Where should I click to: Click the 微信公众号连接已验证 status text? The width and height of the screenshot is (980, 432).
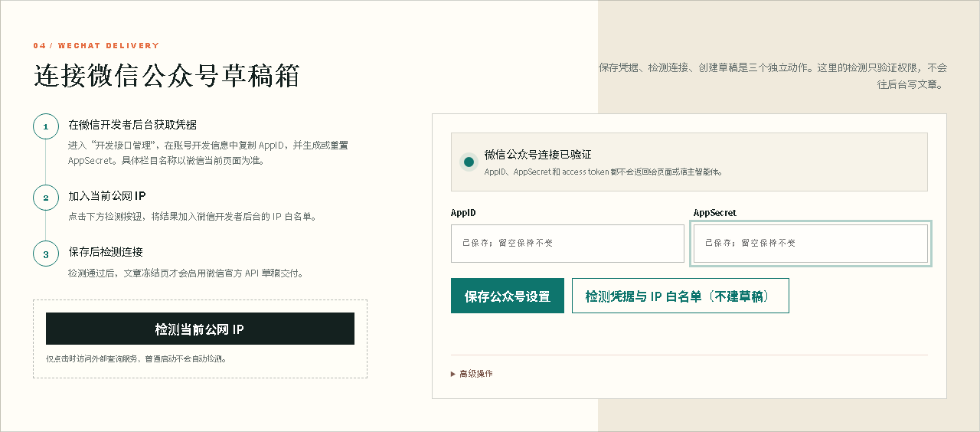coord(538,155)
